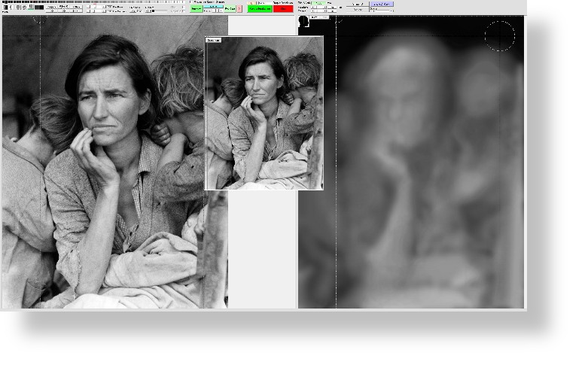
Task: Click inside the dashed circle brush cursor
Action: pyautogui.click(x=499, y=35)
